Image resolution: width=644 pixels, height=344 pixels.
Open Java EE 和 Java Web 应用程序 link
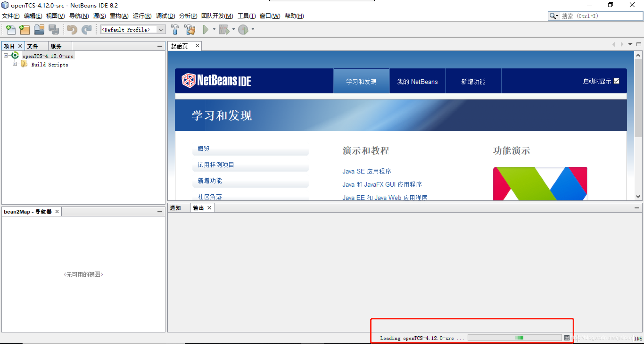pyautogui.click(x=385, y=197)
